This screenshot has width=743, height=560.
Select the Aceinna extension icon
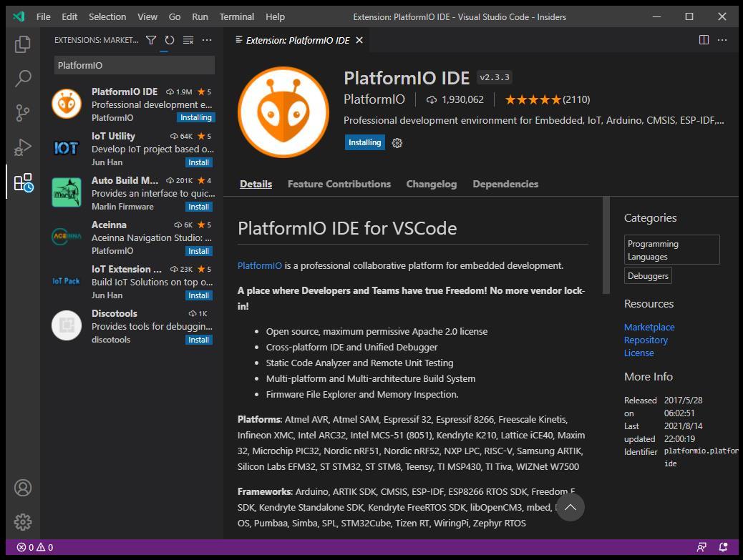67,237
